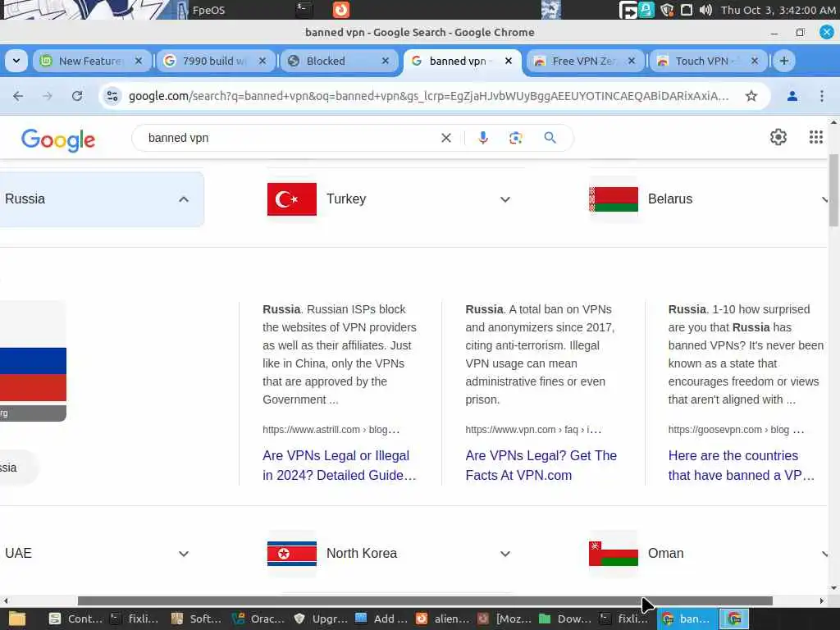The height and width of the screenshot is (630, 840).
Task: Expand the Turkey section
Action: pyautogui.click(x=504, y=199)
